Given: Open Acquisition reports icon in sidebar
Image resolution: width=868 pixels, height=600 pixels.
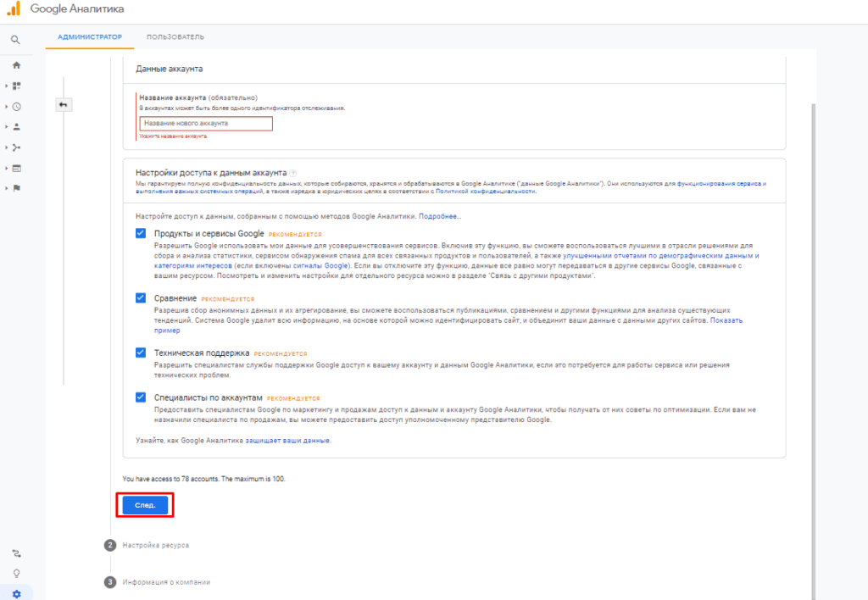Looking at the screenshot, I should [x=17, y=147].
